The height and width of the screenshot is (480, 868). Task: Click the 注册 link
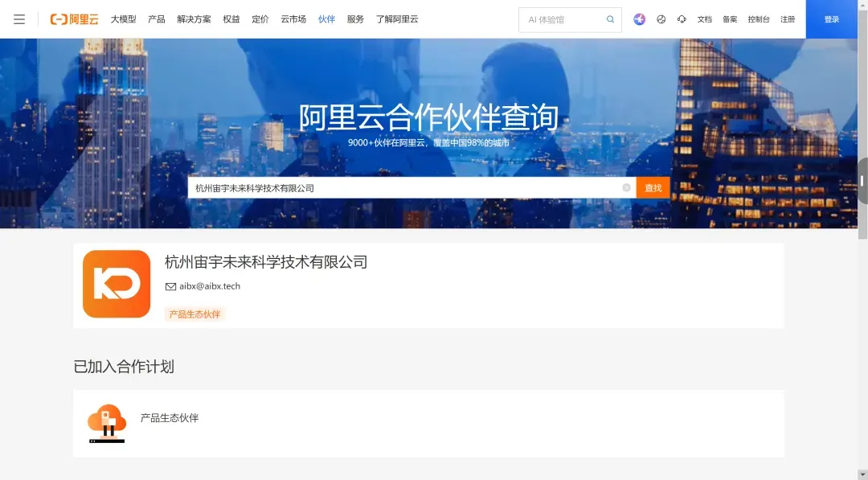click(788, 19)
